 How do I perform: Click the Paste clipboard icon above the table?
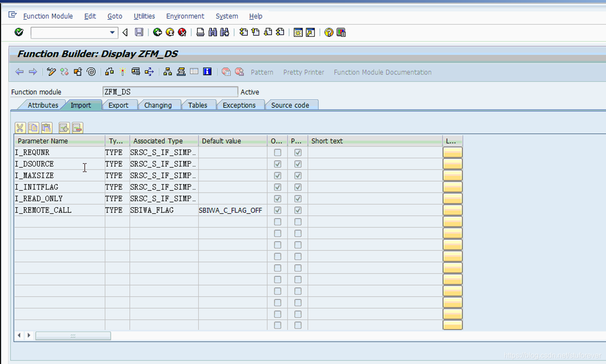47,128
